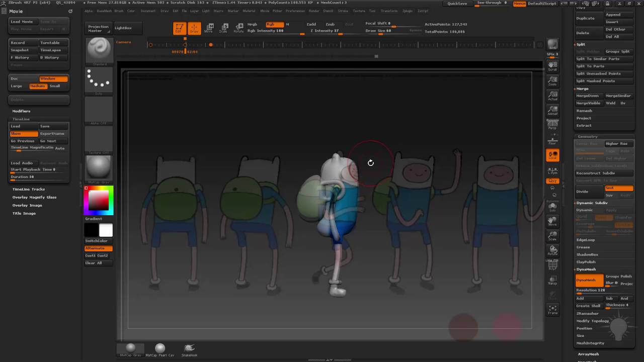Click the QuickSave button
Screen dimensions: 644x362
point(457,4)
